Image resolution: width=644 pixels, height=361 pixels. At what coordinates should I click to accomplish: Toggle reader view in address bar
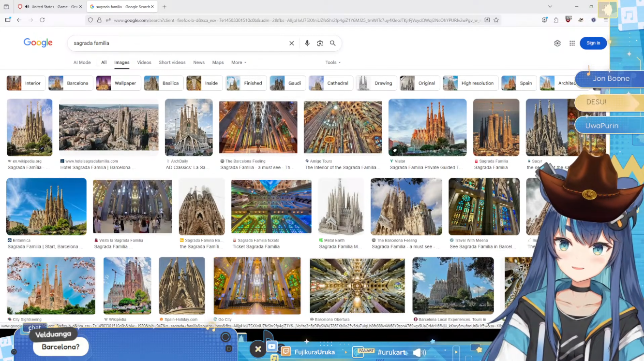pos(487,20)
